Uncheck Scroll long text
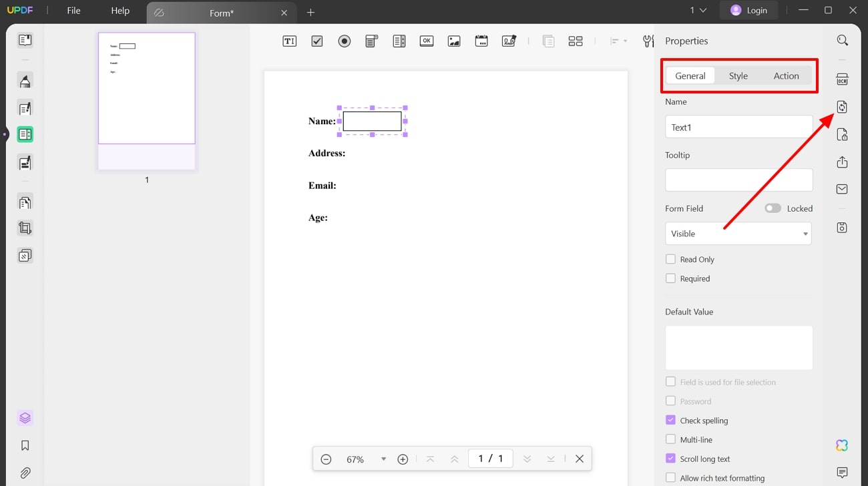Image resolution: width=868 pixels, height=486 pixels. tap(670, 459)
